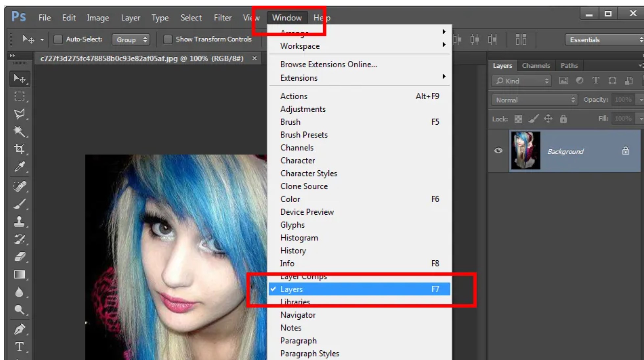
Task: Click the lock all icon in Layers panel
Action: 563,119
